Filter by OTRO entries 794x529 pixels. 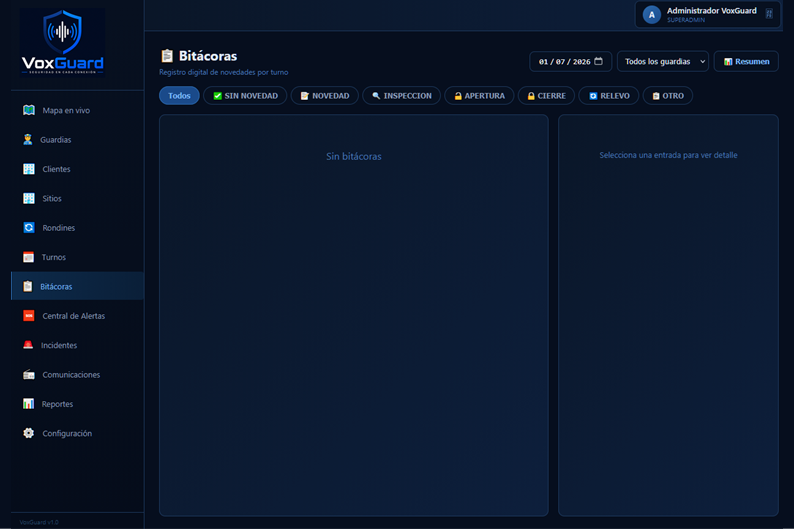(x=668, y=96)
